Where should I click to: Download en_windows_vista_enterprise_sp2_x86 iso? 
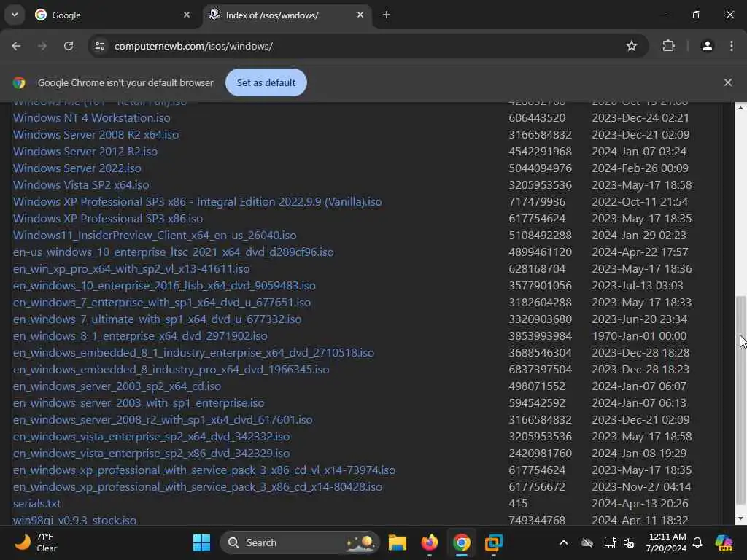pos(151,453)
